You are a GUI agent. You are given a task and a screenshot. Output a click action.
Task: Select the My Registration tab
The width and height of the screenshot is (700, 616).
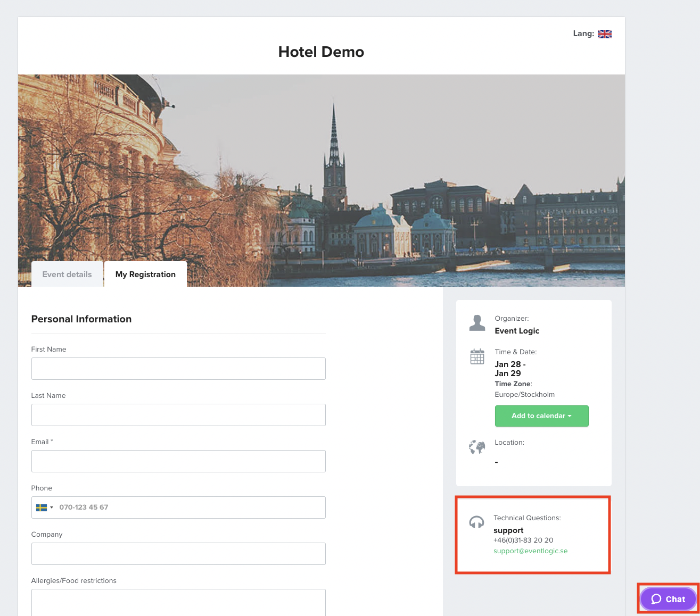pyautogui.click(x=145, y=274)
